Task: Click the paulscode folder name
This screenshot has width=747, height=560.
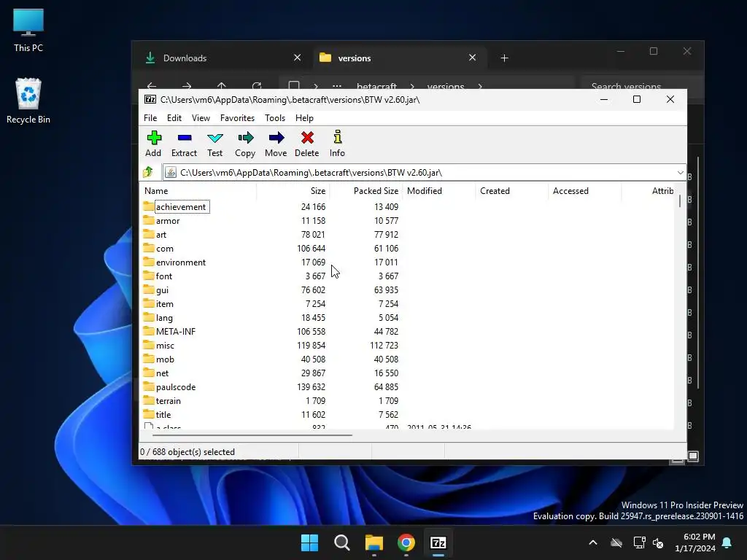Action: click(x=176, y=387)
